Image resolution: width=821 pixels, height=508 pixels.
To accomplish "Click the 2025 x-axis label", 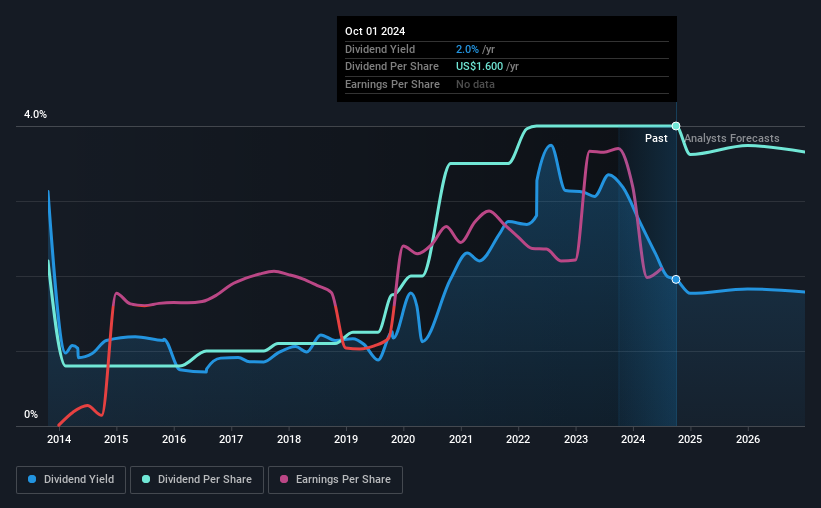I will coord(690,439).
